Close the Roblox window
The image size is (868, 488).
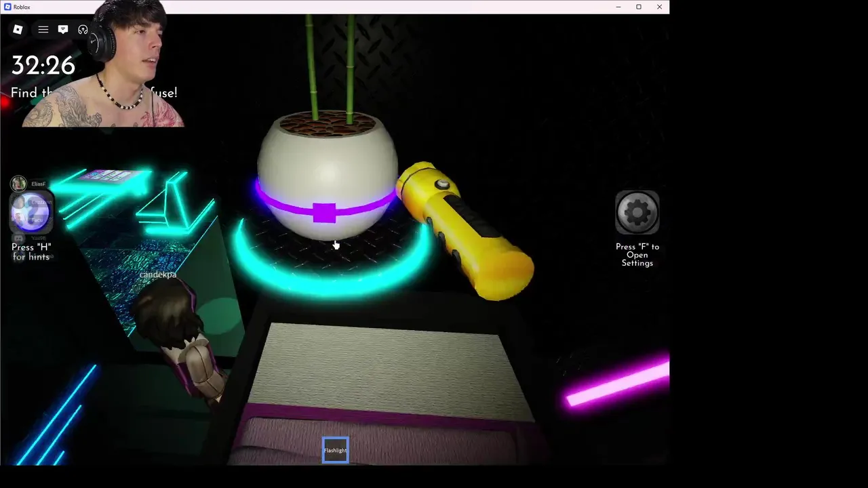[659, 7]
